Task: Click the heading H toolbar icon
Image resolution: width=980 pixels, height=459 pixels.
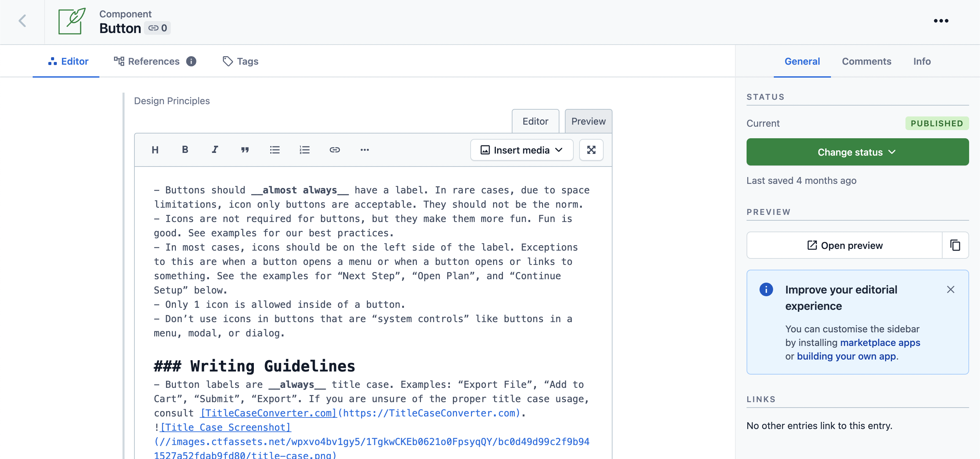Action: pyautogui.click(x=156, y=149)
